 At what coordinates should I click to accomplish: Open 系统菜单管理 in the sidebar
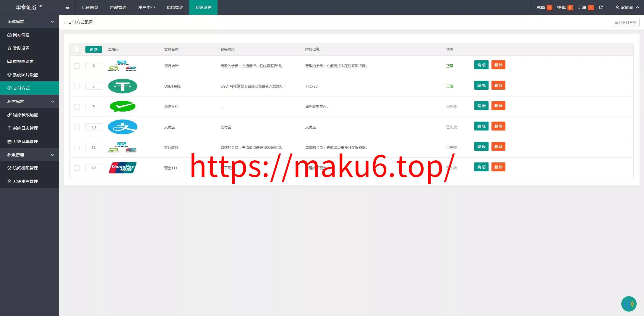point(30,141)
